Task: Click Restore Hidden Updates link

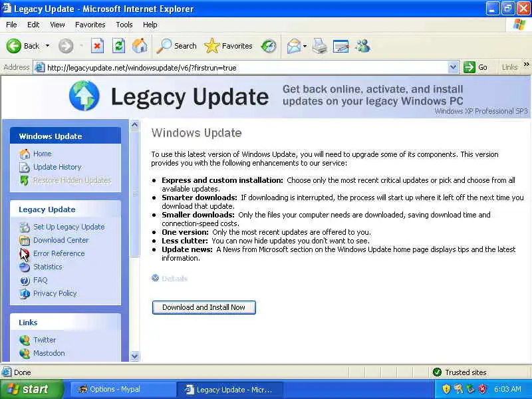Action: (x=72, y=180)
